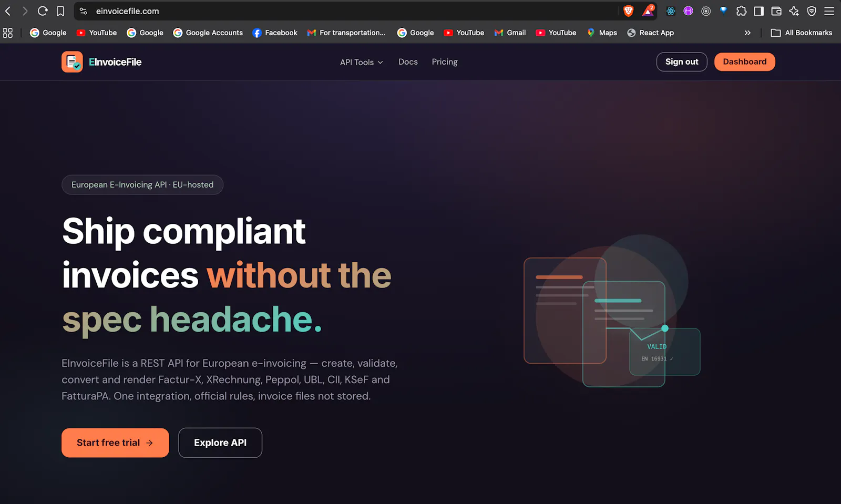Click the Start free trial button
The width and height of the screenshot is (841, 504).
pos(115,443)
